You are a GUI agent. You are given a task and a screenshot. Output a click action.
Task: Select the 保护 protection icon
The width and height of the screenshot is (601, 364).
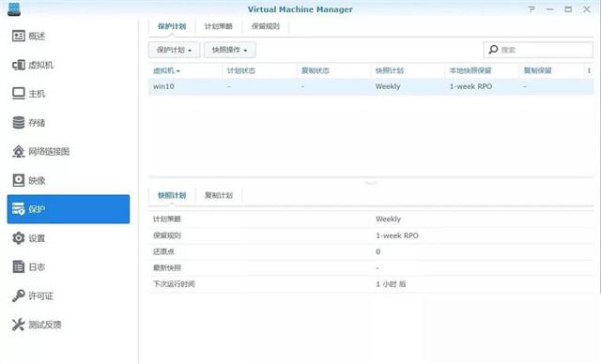19,209
